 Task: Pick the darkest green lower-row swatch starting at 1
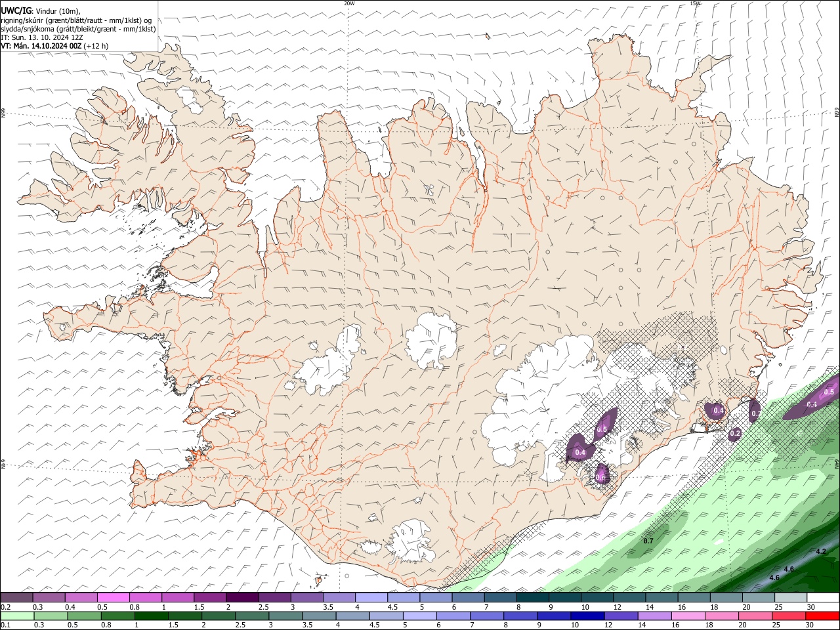pos(152,616)
